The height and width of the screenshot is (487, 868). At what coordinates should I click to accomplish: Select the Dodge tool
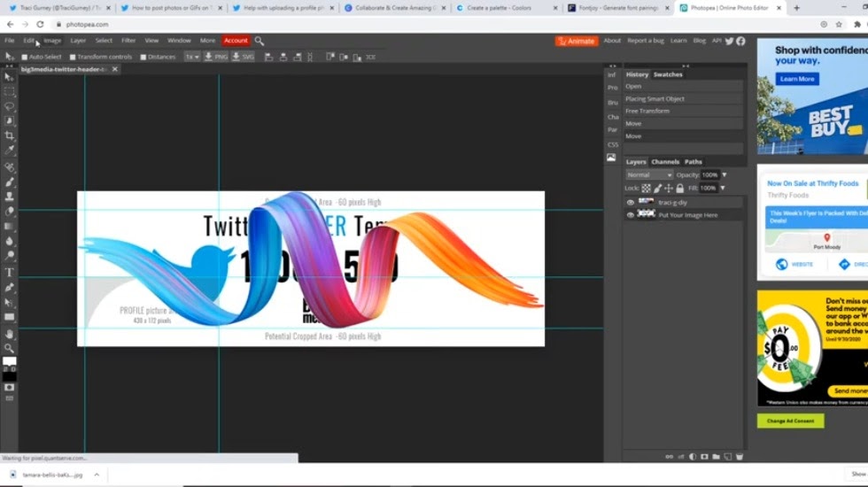click(9, 256)
